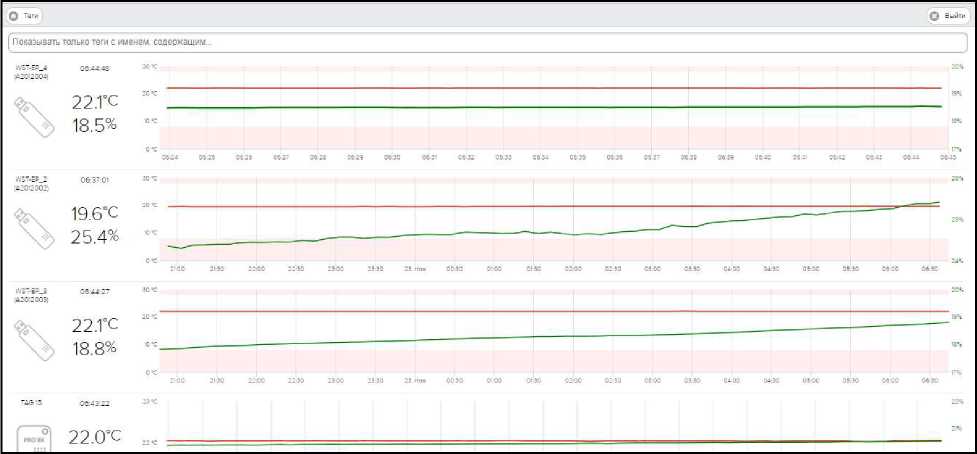Click USB sensor icon beside 25.4% reading
The height and width of the screenshot is (454, 977).
pos(33,229)
